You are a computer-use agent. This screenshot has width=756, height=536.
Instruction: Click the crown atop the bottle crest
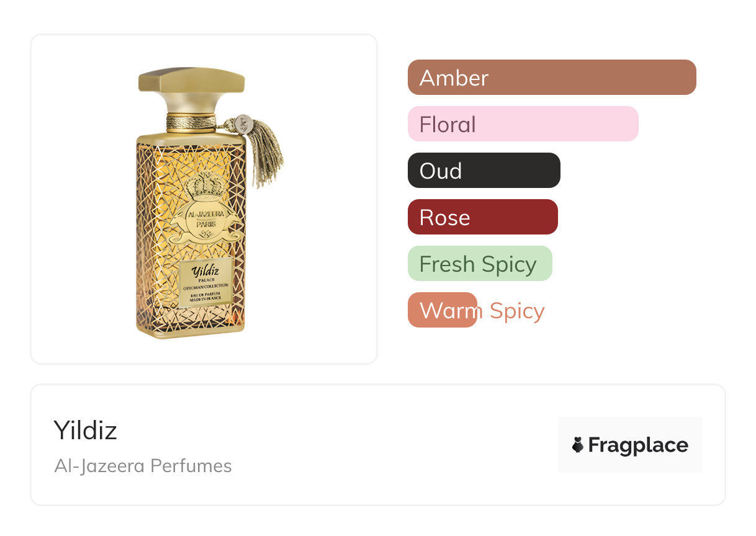207,186
